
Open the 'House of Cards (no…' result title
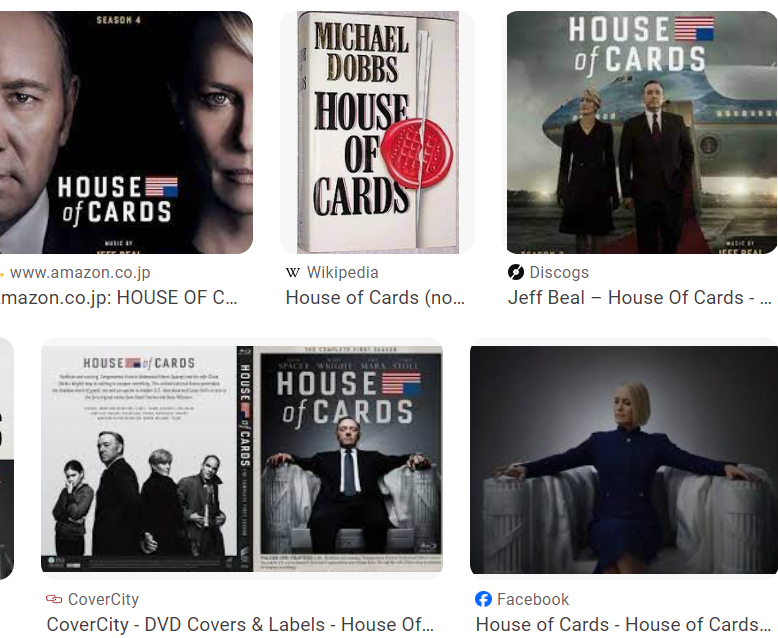pyautogui.click(x=375, y=298)
